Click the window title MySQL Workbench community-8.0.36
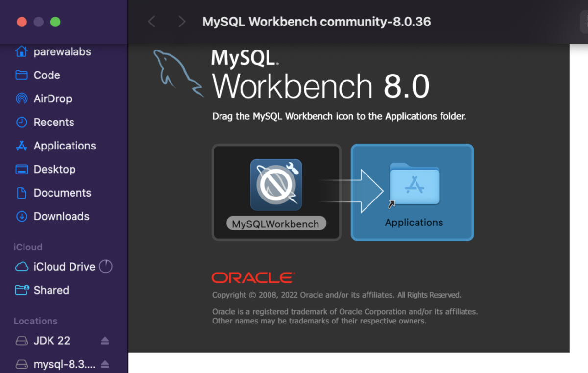This screenshot has height=373, width=588. click(x=317, y=22)
